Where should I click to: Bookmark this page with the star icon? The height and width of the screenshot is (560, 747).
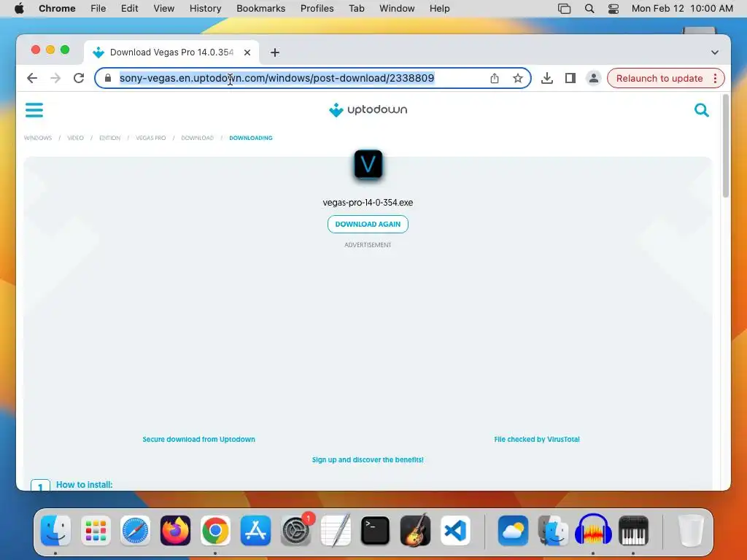point(517,78)
